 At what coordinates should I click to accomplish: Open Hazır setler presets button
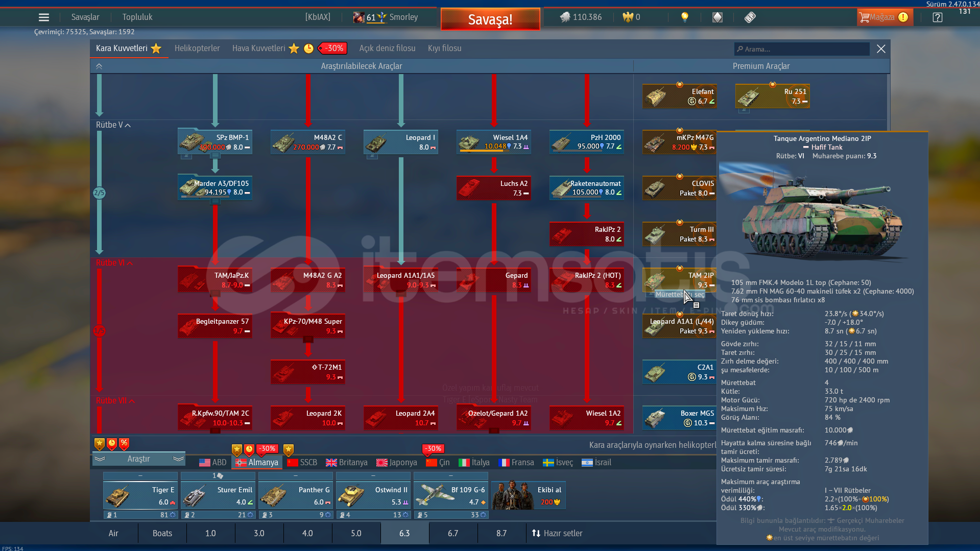point(557,534)
